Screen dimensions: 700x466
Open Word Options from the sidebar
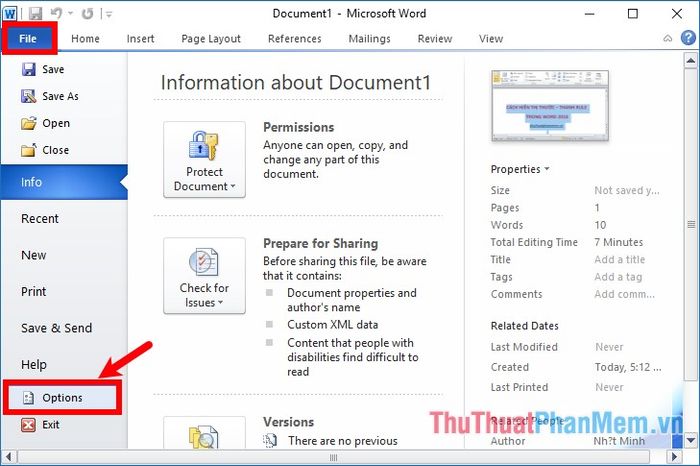[62, 397]
